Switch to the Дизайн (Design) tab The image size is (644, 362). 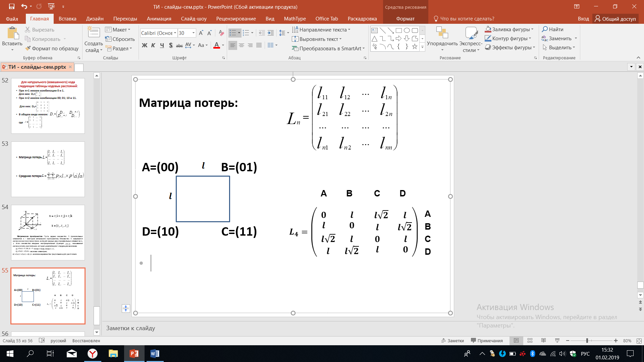click(x=95, y=19)
